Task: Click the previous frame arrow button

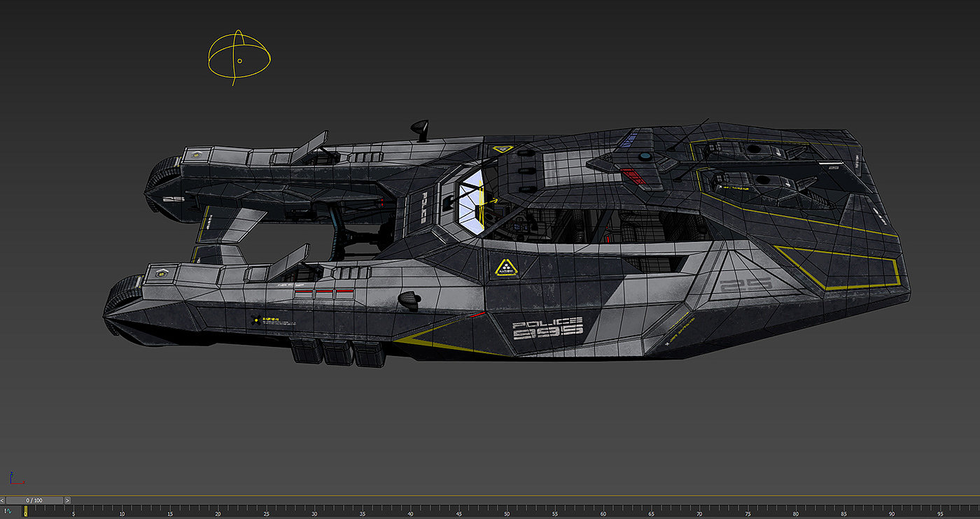Action: (3, 500)
